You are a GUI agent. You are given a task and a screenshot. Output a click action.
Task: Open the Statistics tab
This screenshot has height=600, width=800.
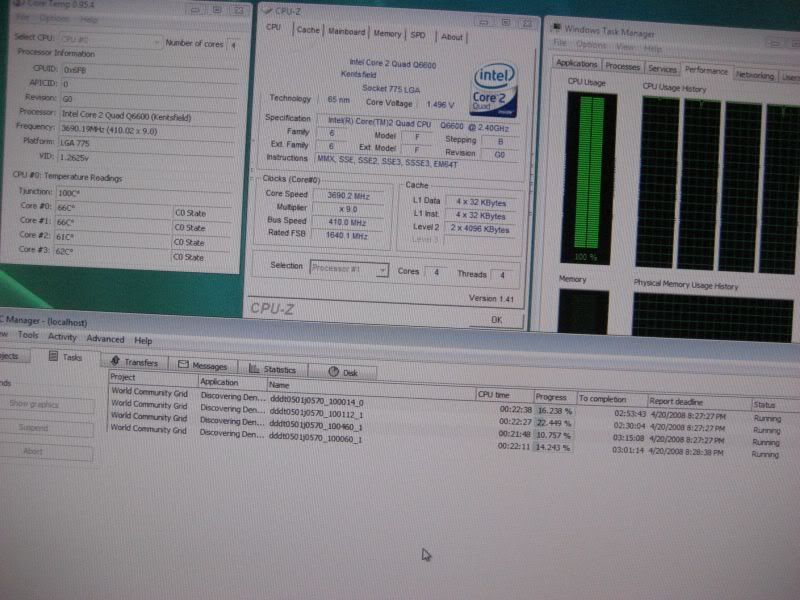(272, 369)
